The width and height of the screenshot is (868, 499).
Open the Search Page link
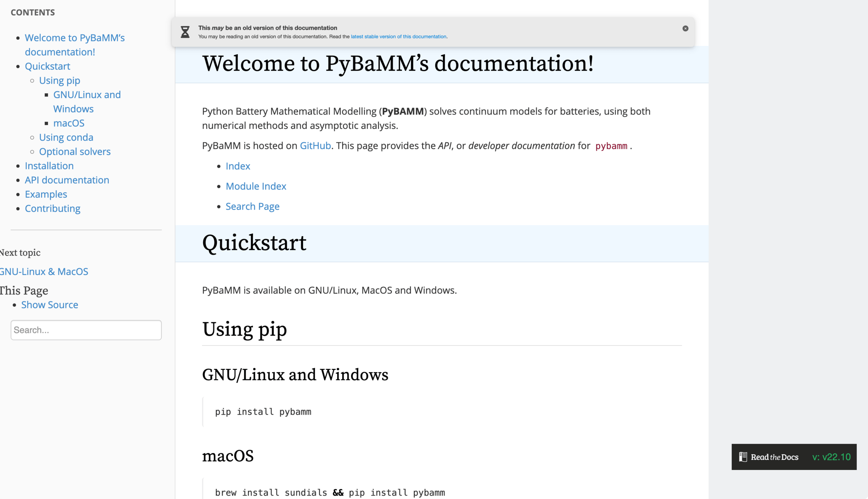pos(252,206)
